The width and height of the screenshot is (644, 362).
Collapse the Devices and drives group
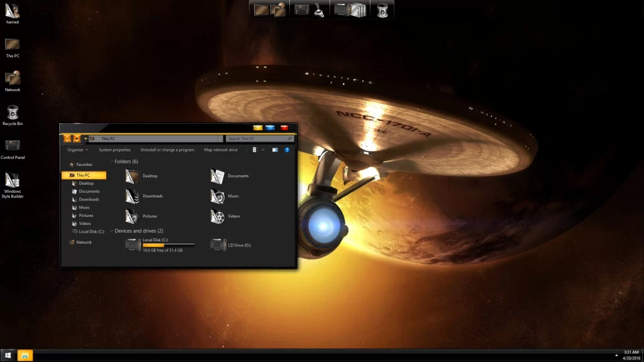(111, 231)
